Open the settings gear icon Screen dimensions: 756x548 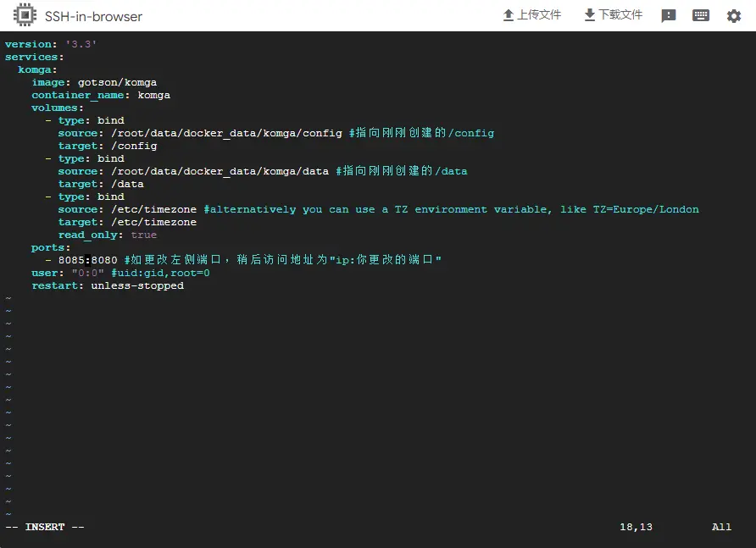click(734, 16)
